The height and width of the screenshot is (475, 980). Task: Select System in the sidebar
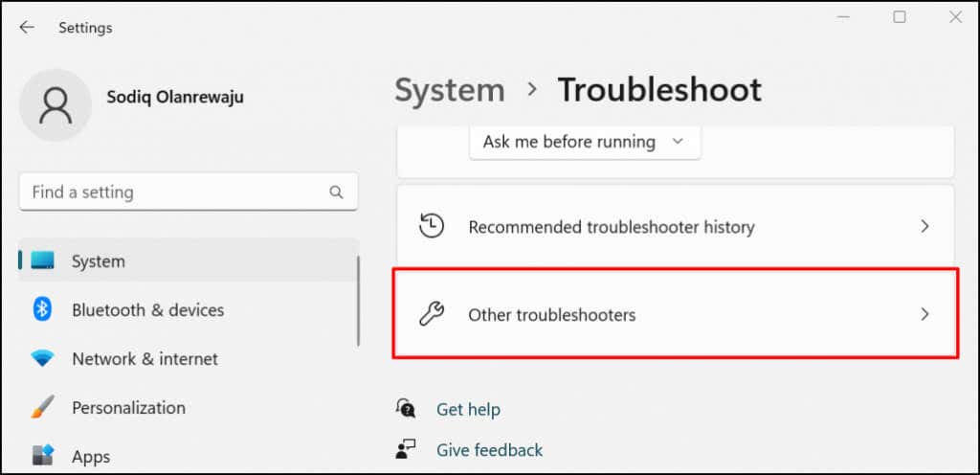coord(189,260)
